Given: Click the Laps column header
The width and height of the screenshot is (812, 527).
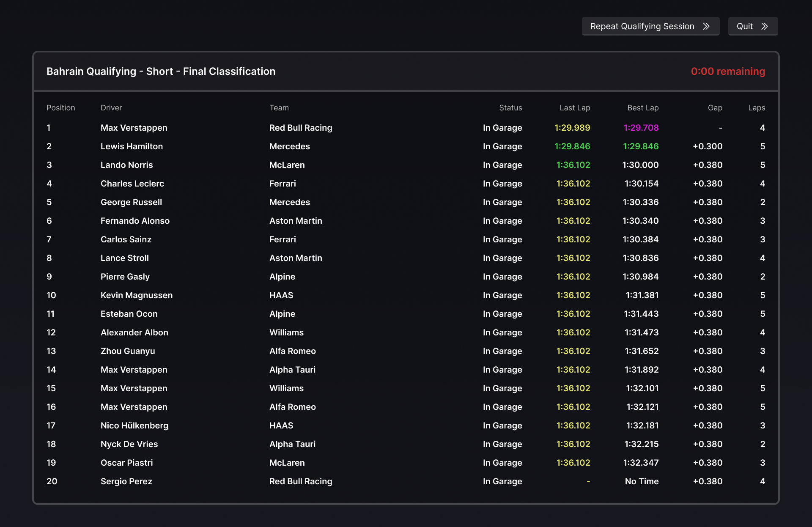Looking at the screenshot, I should pyautogui.click(x=756, y=108).
